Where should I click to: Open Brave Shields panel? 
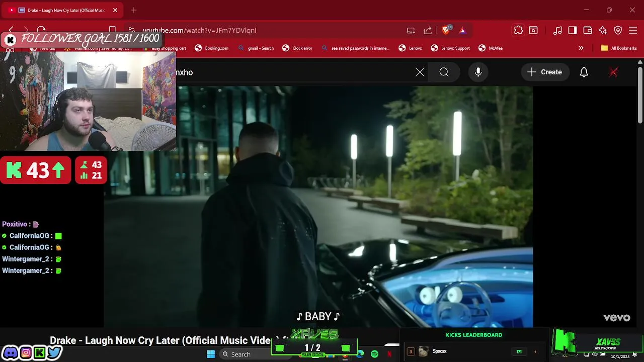point(446,30)
